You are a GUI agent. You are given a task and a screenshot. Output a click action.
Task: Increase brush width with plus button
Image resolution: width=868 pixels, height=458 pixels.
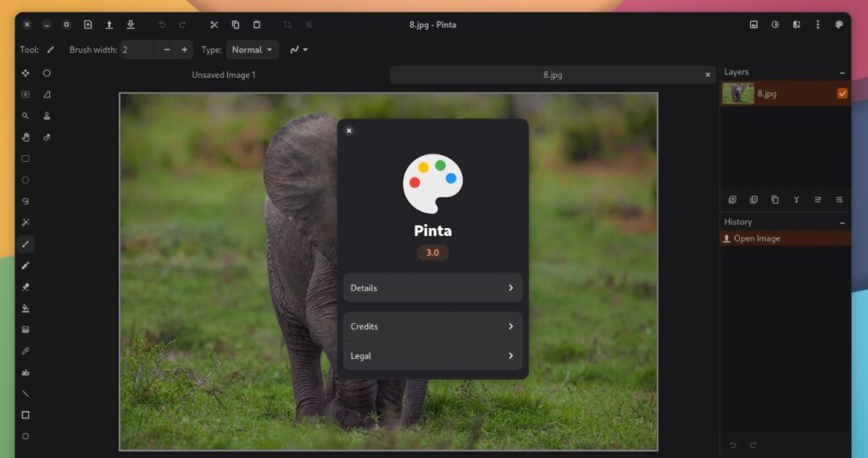coord(184,50)
